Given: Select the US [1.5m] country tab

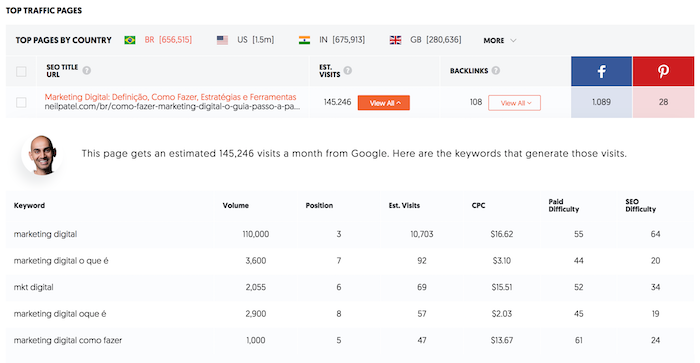Looking at the screenshot, I should coord(246,40).
